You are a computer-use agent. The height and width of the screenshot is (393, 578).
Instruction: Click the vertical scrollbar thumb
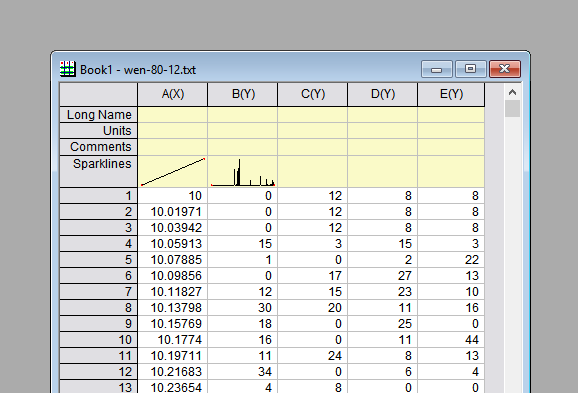tap(512, 109)
